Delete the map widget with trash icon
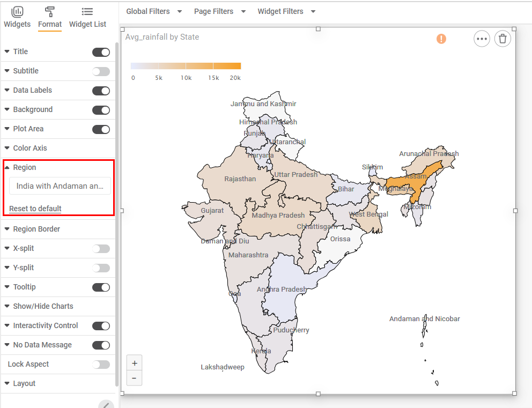This screenshot has width=532, height=408. (x=503, y=39)
